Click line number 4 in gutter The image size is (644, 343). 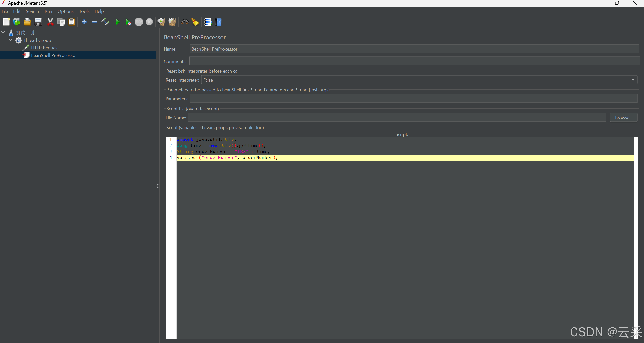click(171, 158)
